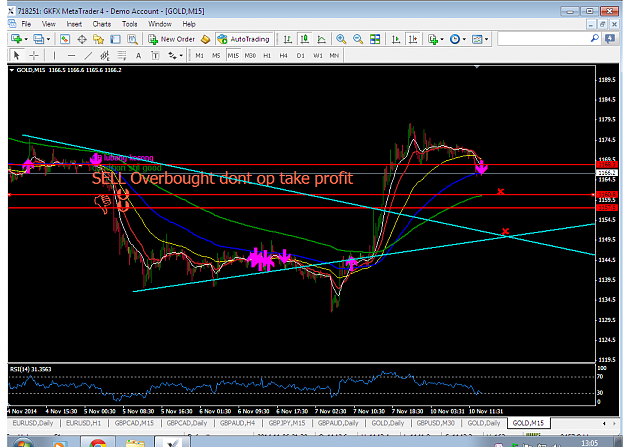Viewport: 625px width, 447px height.
Task: Tile chart windows icon
Action: [375, 39]
